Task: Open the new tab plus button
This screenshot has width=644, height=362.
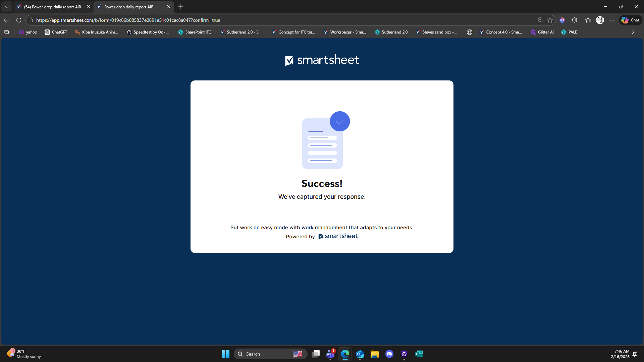Action: point(181,7)
